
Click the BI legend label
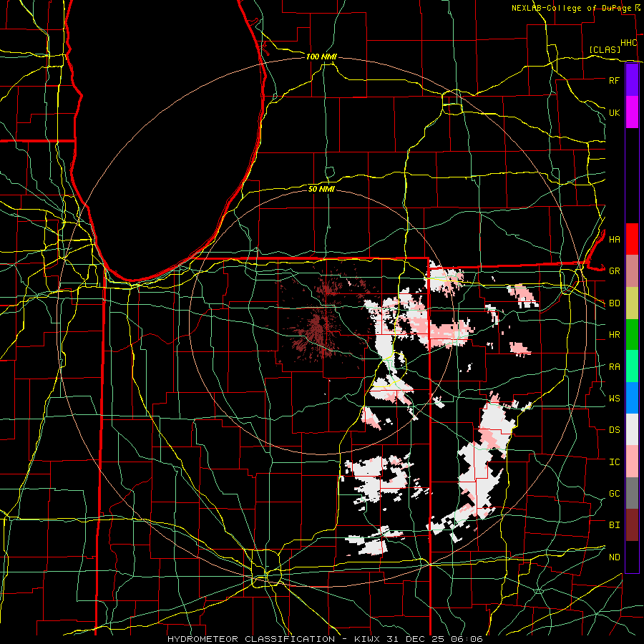coord(614,525)
